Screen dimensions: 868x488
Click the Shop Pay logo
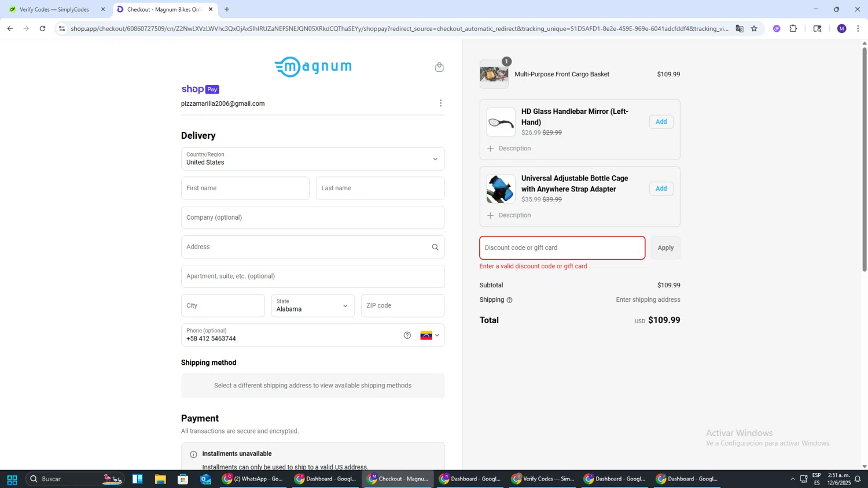pyautogui.click(x=200, y=89)
